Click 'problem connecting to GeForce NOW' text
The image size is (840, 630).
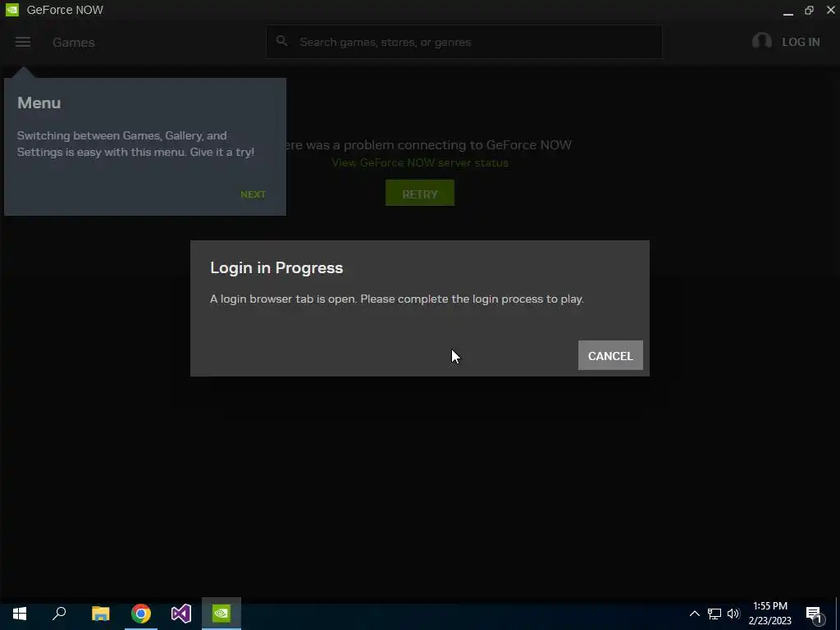tap(427, 145)
